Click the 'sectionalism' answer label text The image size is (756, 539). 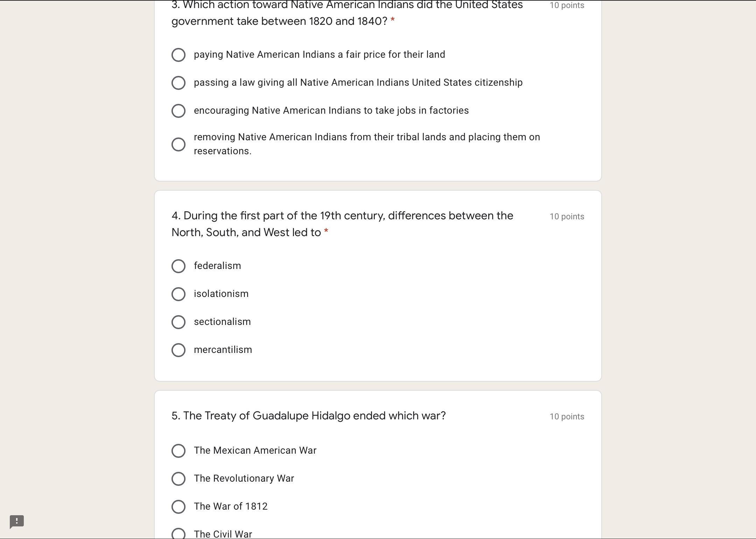(x=222, y=322)
